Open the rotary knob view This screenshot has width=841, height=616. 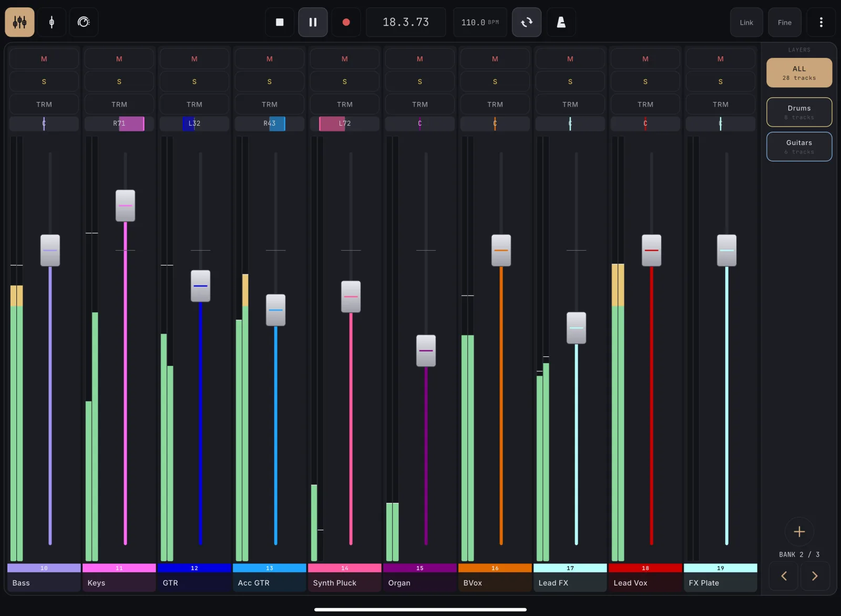point(84,22)
